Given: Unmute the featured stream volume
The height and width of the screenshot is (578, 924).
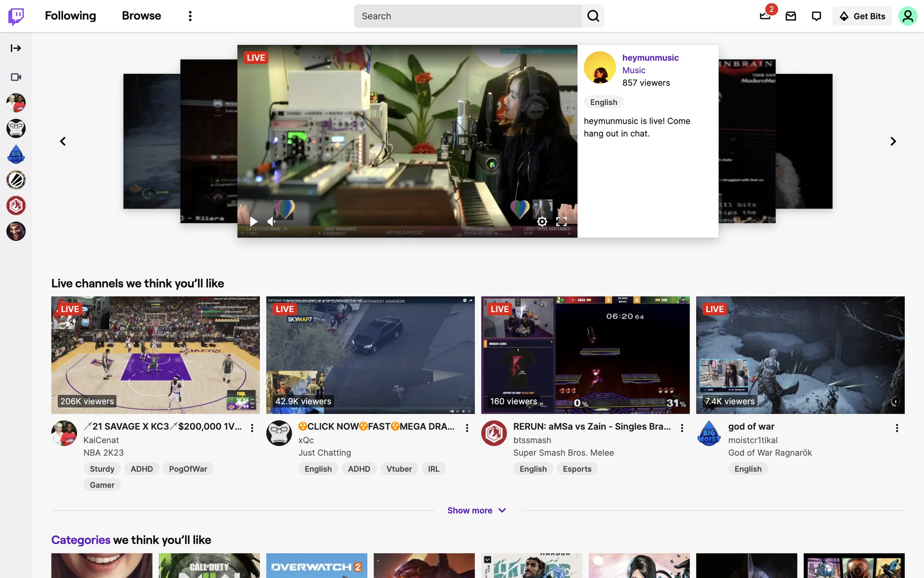Looking at the screenshot, I should (x=272, y=222).
